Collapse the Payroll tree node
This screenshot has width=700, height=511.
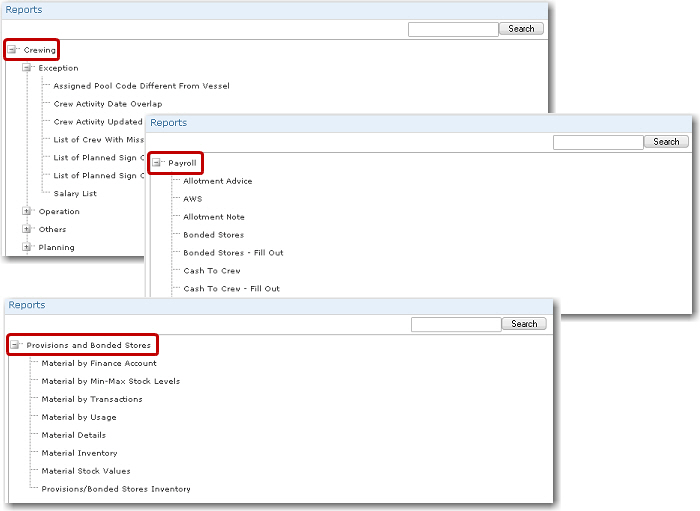pos(158,163)
